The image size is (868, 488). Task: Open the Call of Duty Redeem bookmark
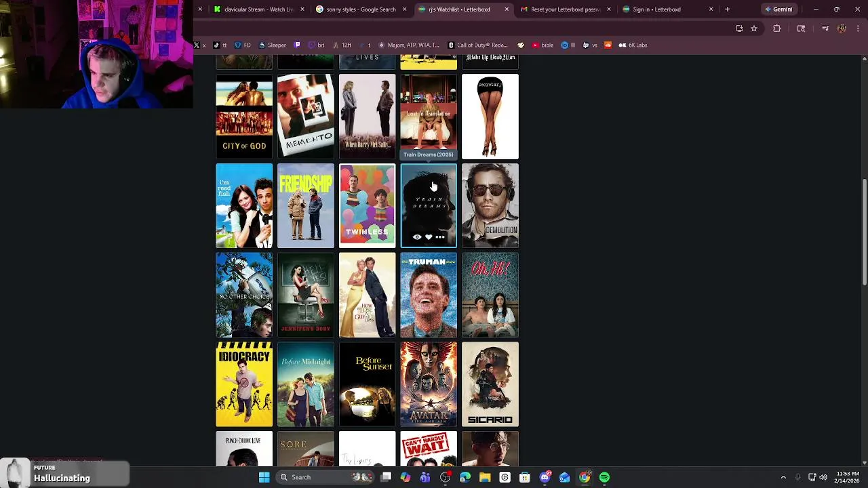478,45
